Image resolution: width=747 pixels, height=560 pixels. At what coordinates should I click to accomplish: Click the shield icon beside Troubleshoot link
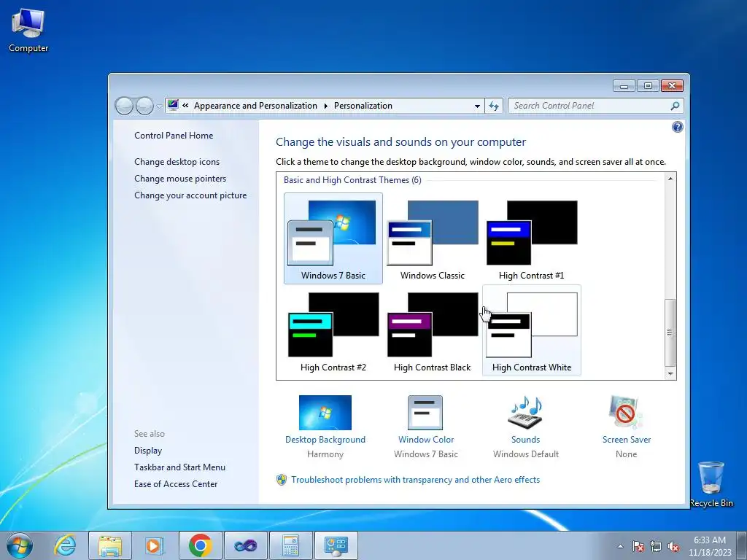[282, 480]
